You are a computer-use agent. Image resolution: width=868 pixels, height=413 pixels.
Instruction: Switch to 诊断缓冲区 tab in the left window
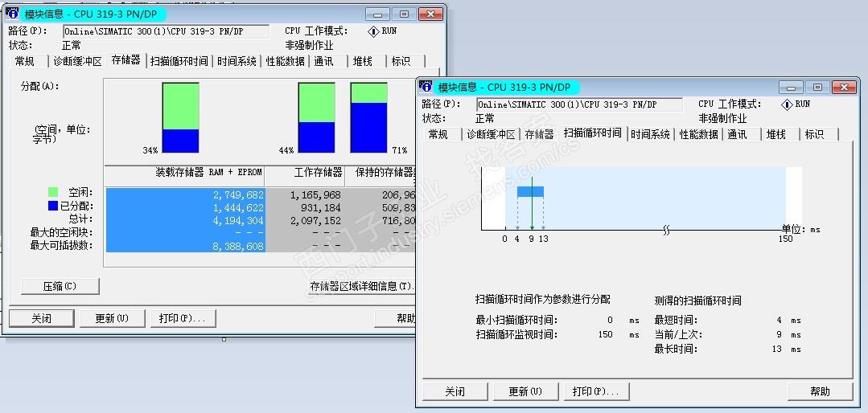pos(77,61)
